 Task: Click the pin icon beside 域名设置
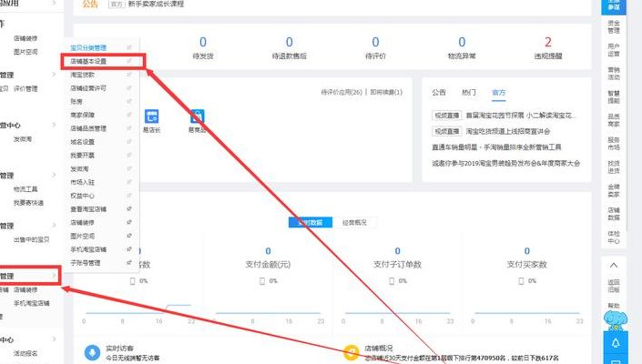click(129, 142)
